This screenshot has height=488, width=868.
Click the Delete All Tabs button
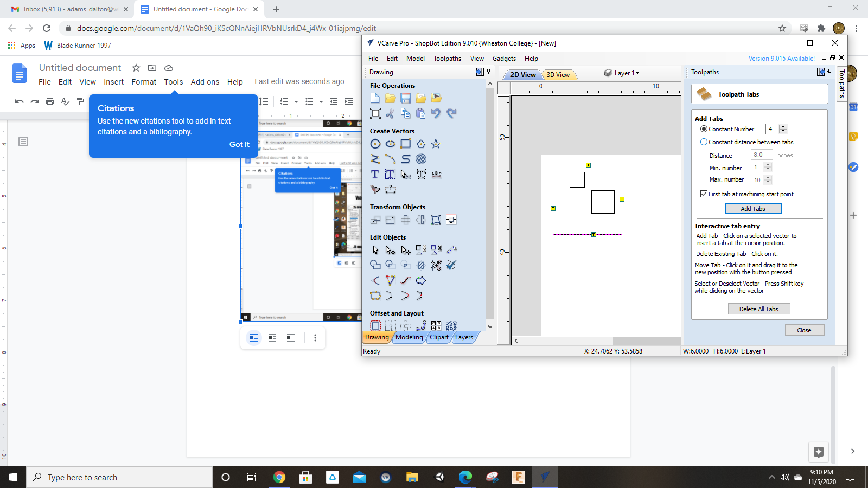tap(758, 309)
